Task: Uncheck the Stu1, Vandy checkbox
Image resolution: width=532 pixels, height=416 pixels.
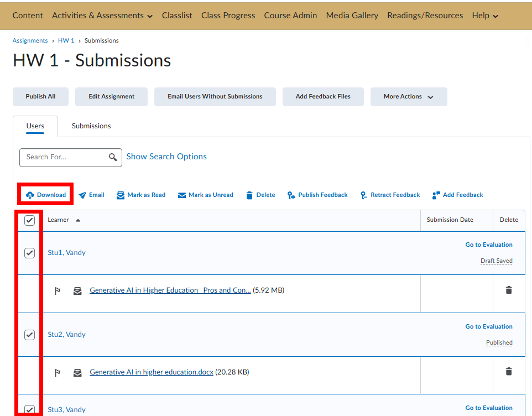Action: 30,253
